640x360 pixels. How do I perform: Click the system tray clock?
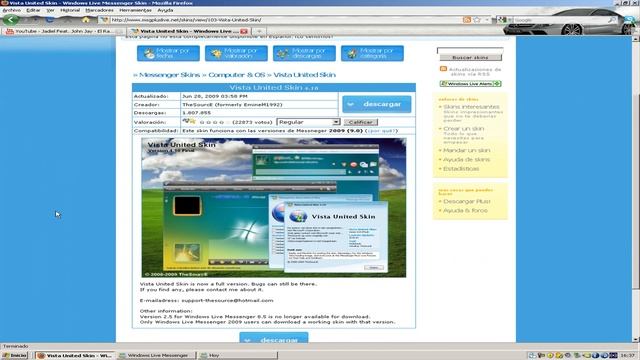627,356
